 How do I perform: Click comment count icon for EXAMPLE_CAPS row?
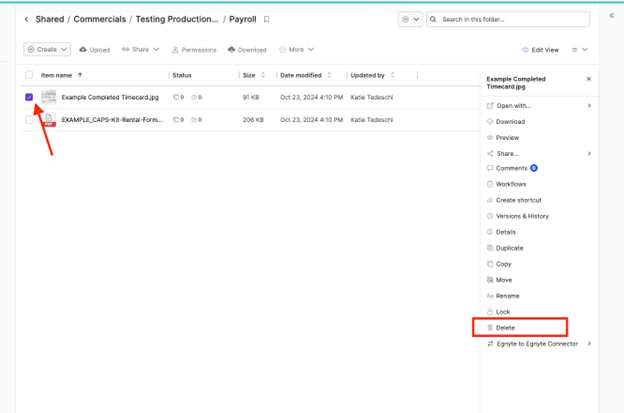pyautogui.click(x=176, y=120)
